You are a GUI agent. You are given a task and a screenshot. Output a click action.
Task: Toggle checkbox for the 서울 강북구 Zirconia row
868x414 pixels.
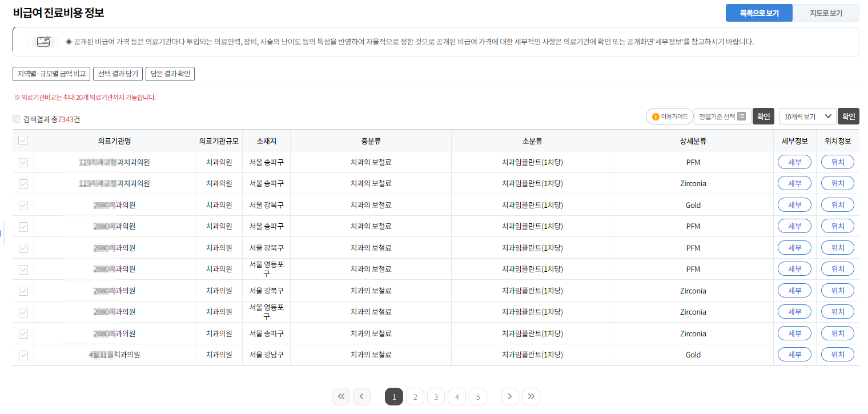pos(23,291)
